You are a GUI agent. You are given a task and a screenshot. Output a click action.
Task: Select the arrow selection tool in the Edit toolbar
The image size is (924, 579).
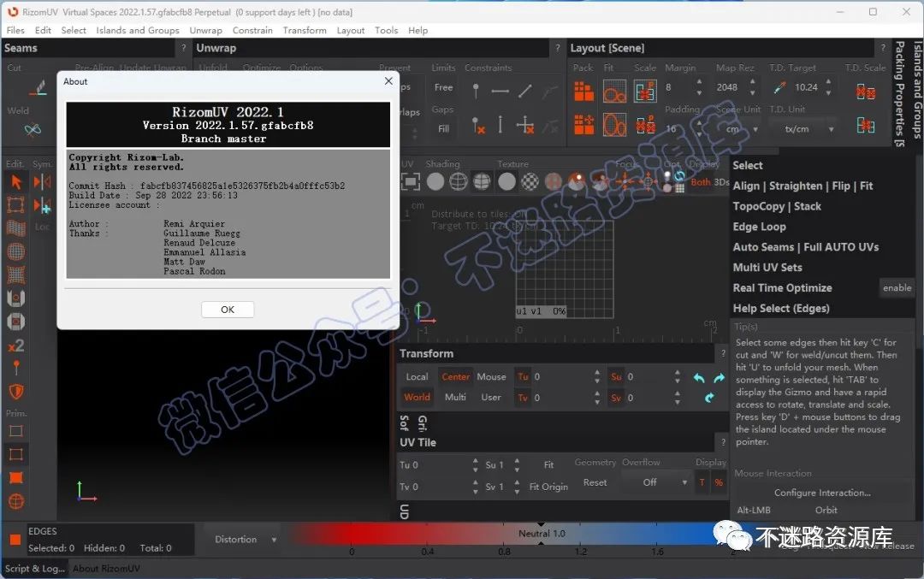click(16, 182)
